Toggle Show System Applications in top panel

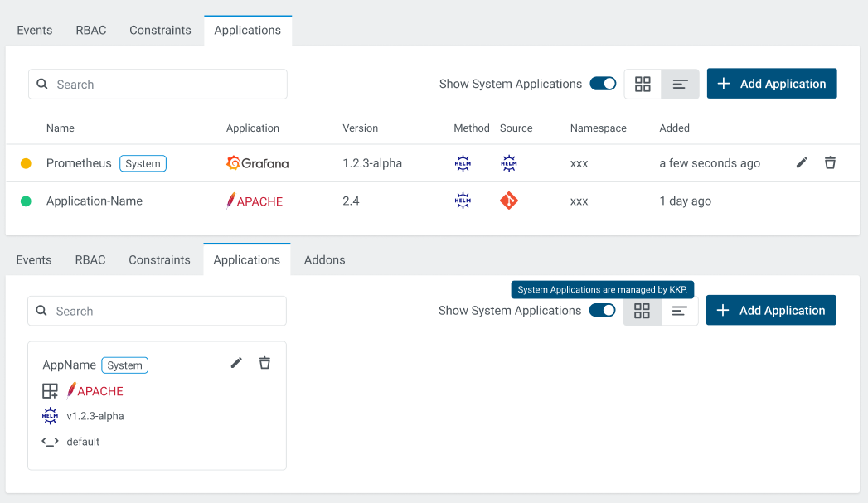coord(603,84)
